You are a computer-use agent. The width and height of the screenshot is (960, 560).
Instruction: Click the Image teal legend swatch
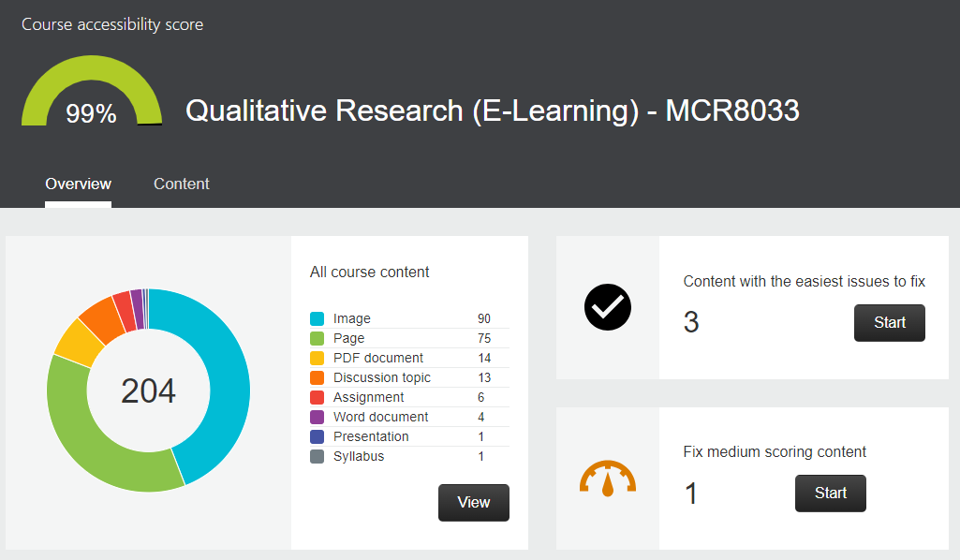pyautogui.click(x=317, y=318)
